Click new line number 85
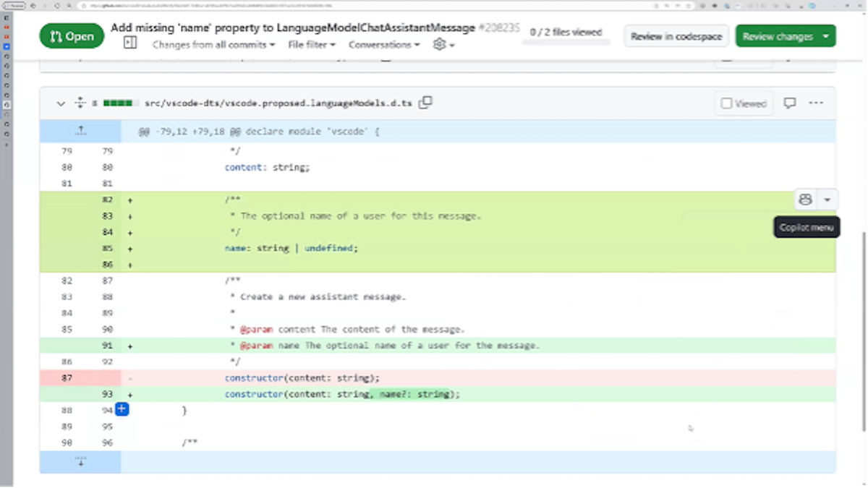Viewport: 868px width, 488px height. click(x=107, y=248)
